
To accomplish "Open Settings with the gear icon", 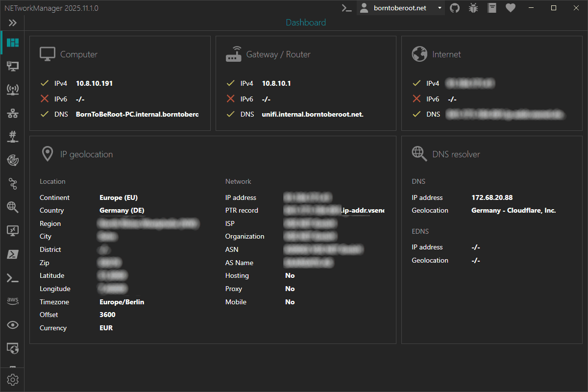I will pos(12,379).
